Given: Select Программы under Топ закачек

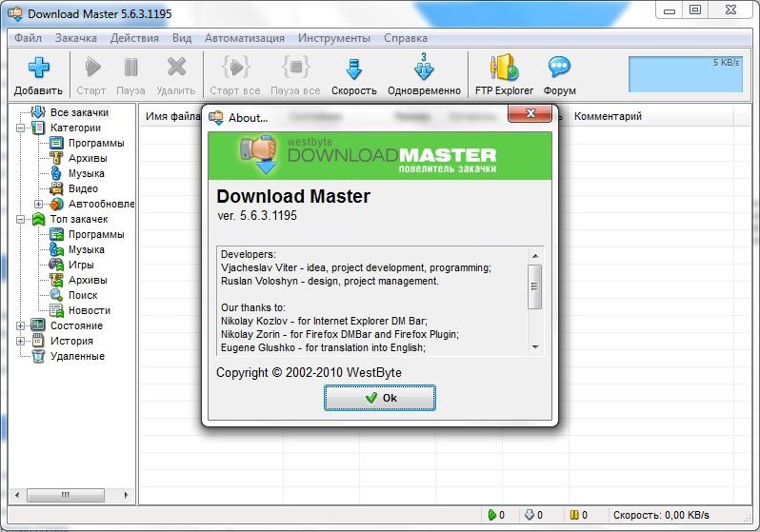Looking at the screenshot, I should click(96, 234).
